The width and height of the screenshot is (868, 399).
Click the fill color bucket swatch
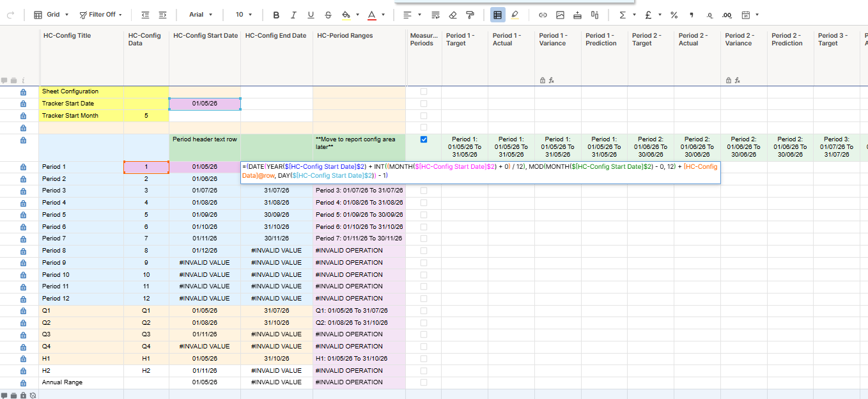346,15
